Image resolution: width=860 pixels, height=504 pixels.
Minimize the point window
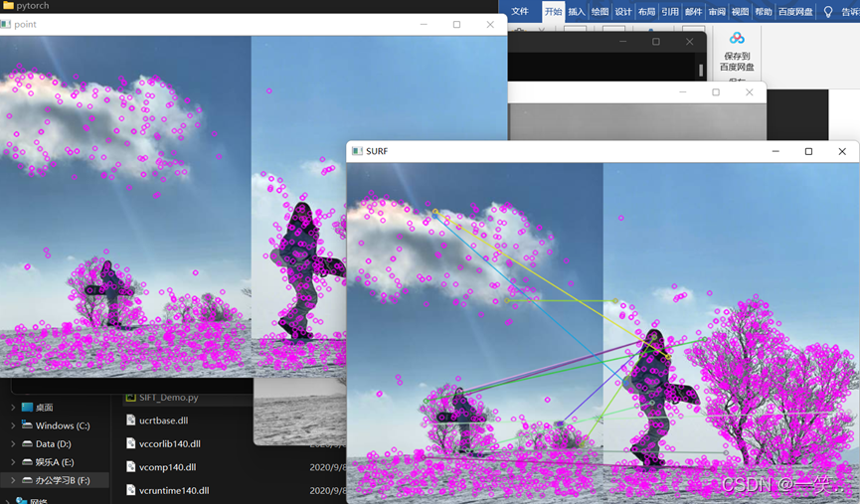pos(424,24)
